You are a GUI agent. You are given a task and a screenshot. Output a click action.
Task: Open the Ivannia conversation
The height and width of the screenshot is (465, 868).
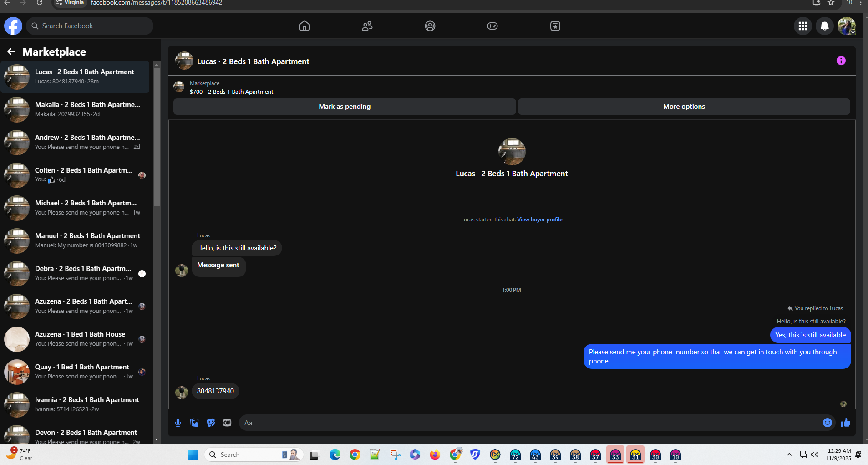click(x=75, y=405)
